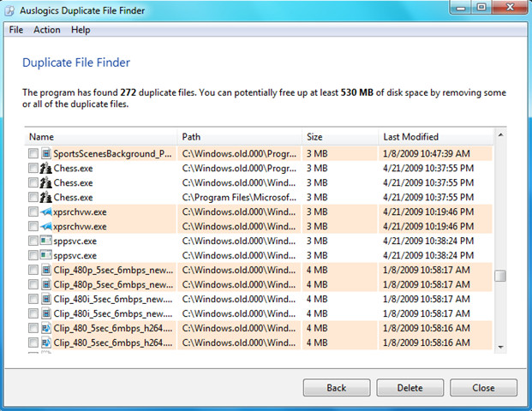Tick Chess.exe checkbox for C:\Program Files\Microsof... path
The height and width of the screenshot is (411, 532).
[33, 197]
